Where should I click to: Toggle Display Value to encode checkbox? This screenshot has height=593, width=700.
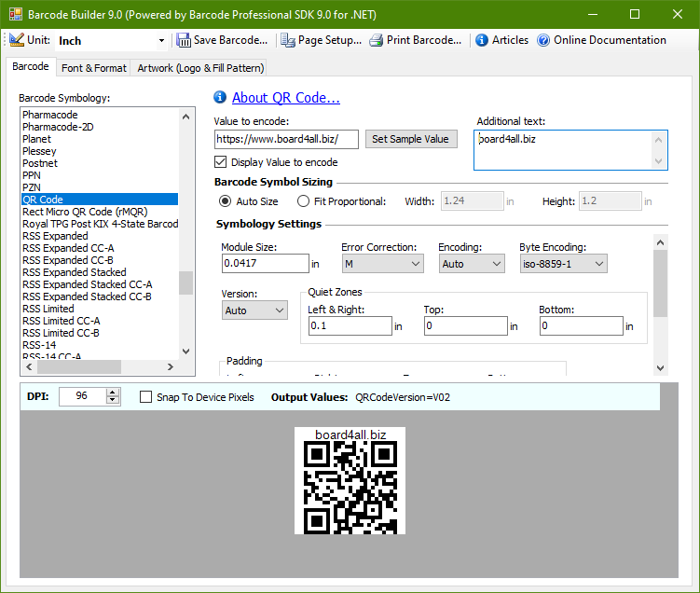click(x=220, y=161)
